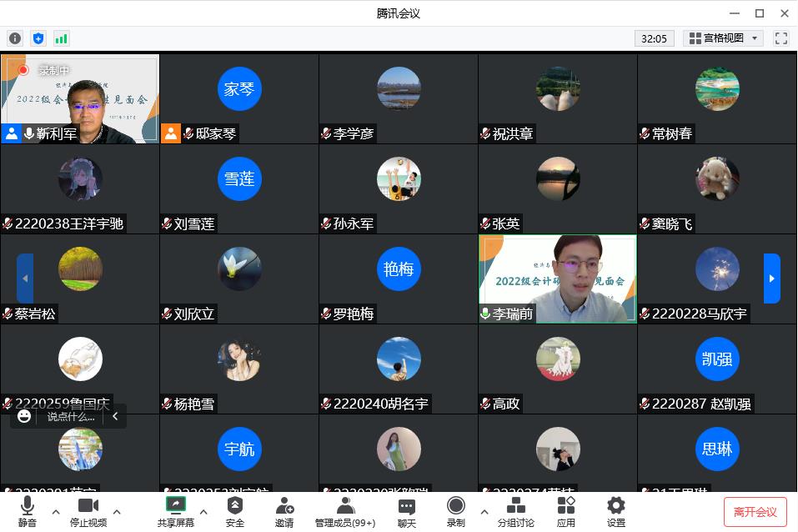Click the Leave Meeting (离开会议) button
The width and height of the screenshot is (798, 532).
pos(755,512)
